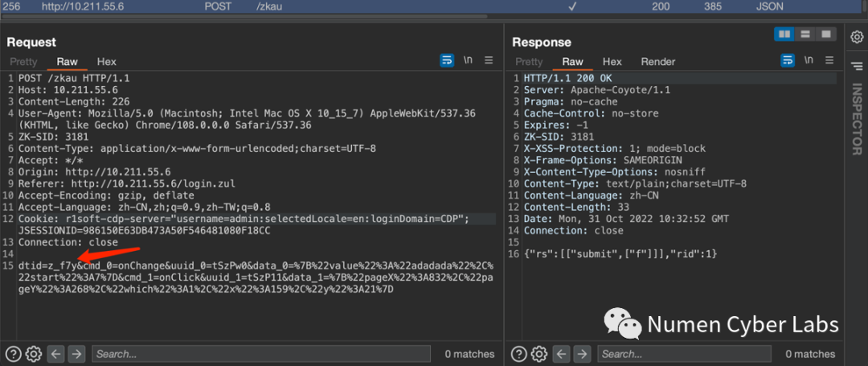Focus Request panel search field
This screenshot has height=366, width=868.
[x=260, y=353]
